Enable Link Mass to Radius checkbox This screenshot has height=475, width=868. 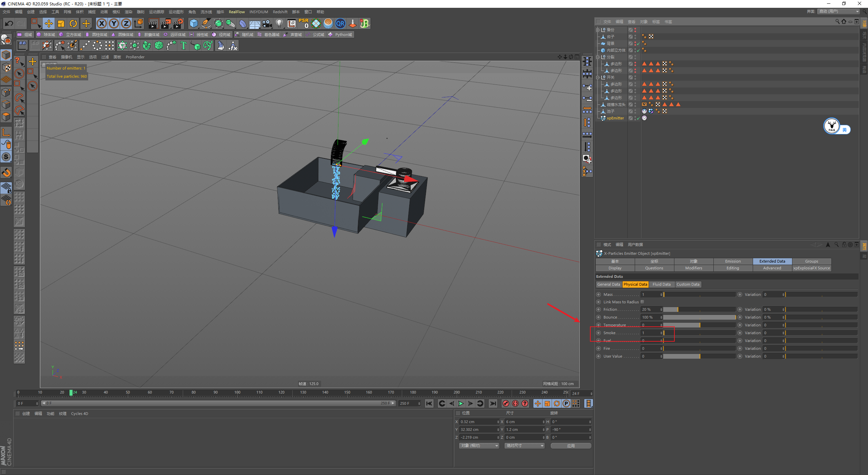point(642,302)
